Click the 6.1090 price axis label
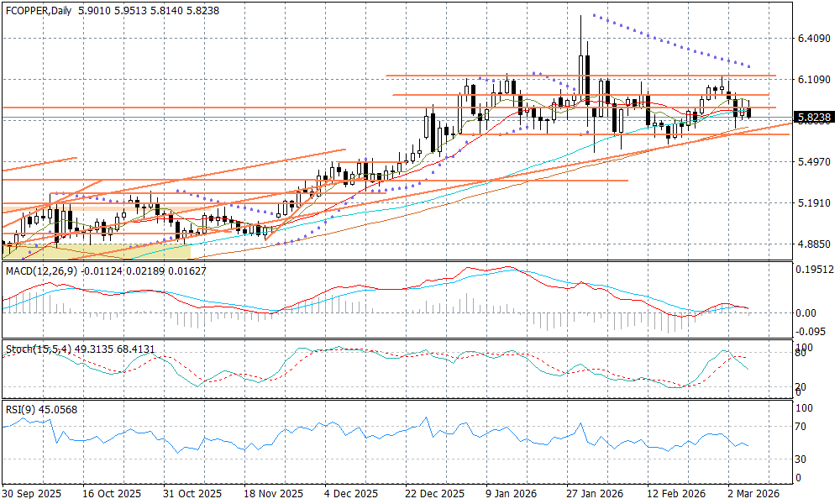The image size is (840, 504). pyautogui.click(x=812, y=80)
